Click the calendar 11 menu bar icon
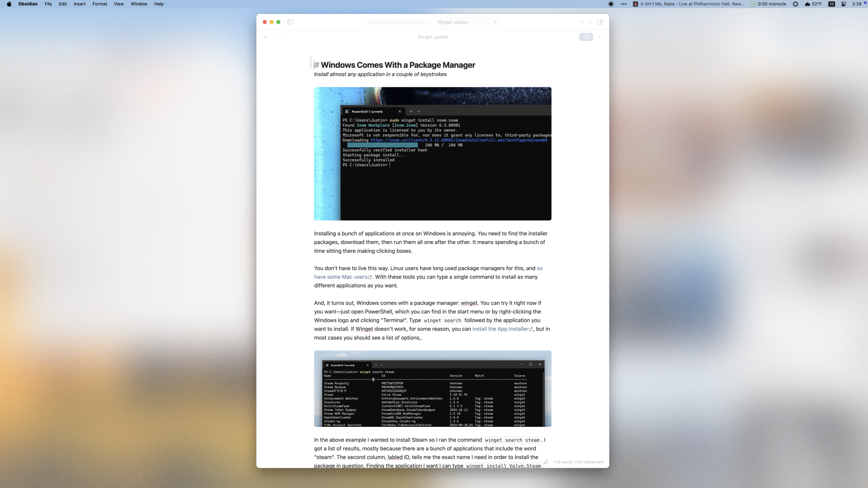The height and width of the screenshot is (488, 868). click(832, 4)
